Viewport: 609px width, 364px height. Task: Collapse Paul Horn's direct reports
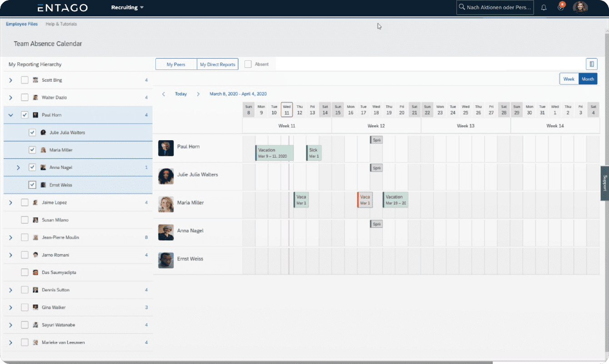click(10, 115)
